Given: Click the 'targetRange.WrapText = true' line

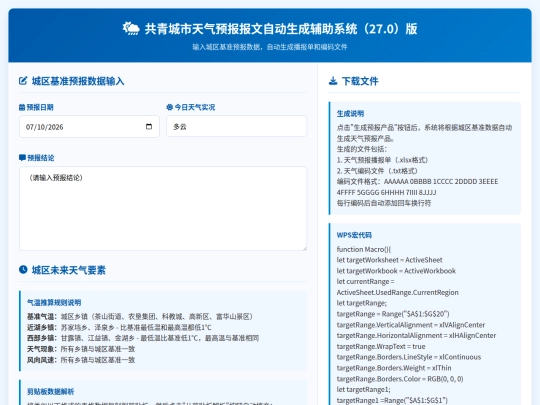Looking at the screenshot, I should click(x=381, y=346).
